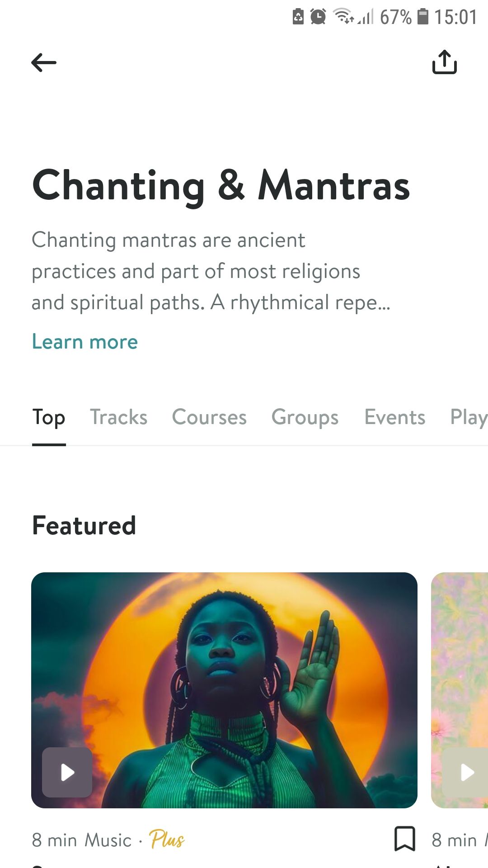Screen dimensions: 488x868
Task: Bookmark the first featured music track
Action: (404, 839)
